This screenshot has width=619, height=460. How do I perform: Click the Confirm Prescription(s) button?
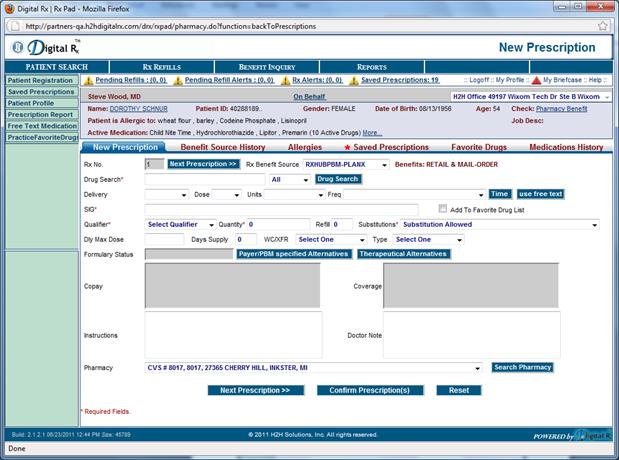tap(369, 390)
